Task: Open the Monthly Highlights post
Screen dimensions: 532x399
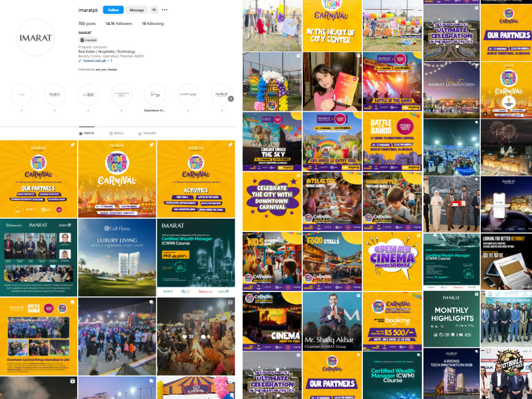Action: click(452, 319)
